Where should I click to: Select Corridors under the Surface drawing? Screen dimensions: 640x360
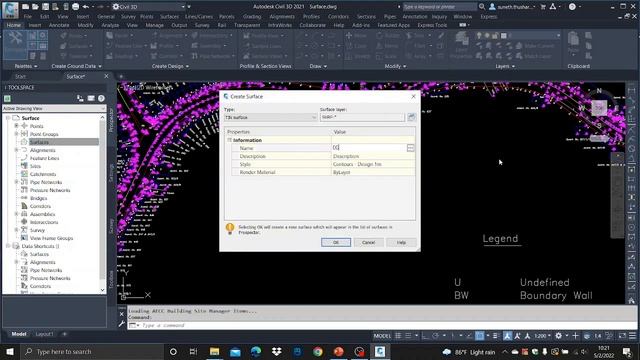click(40, 206)
